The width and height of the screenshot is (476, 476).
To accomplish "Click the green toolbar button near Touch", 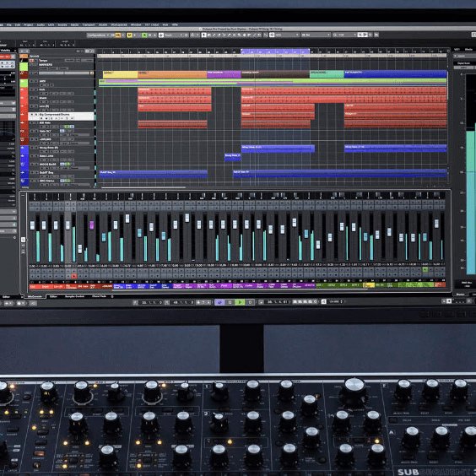I will pyautogui.click(x=144, y=35).
